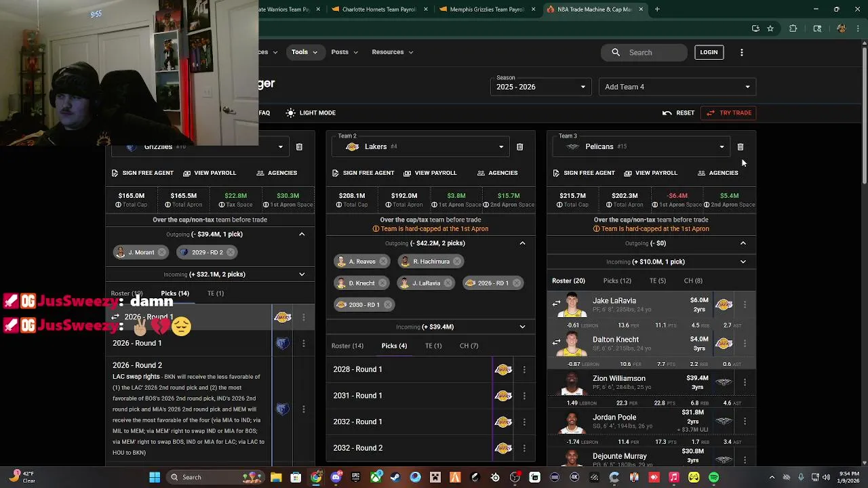Image resolution: width=868 pixels, height=488 pixels.
Task: Remove J. LaRavia from Lakers outgoing
Action: pyautogui.click(x=448, y=283)
